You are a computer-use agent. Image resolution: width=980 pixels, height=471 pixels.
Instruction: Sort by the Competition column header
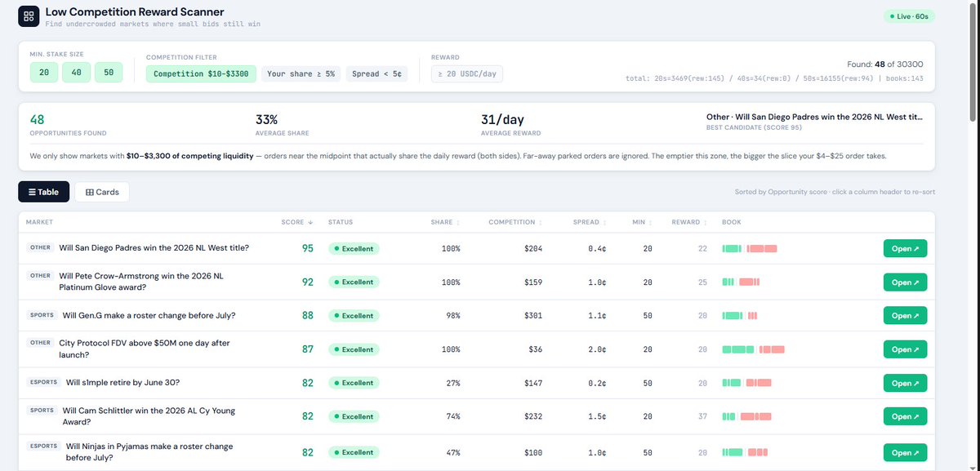(x=515, y=222)
